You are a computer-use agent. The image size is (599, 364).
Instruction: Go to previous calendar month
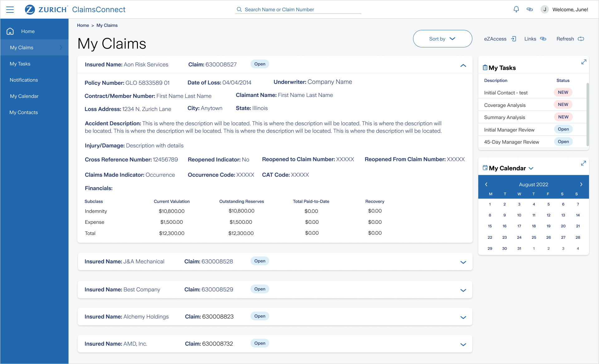click(x=486, y=184)
